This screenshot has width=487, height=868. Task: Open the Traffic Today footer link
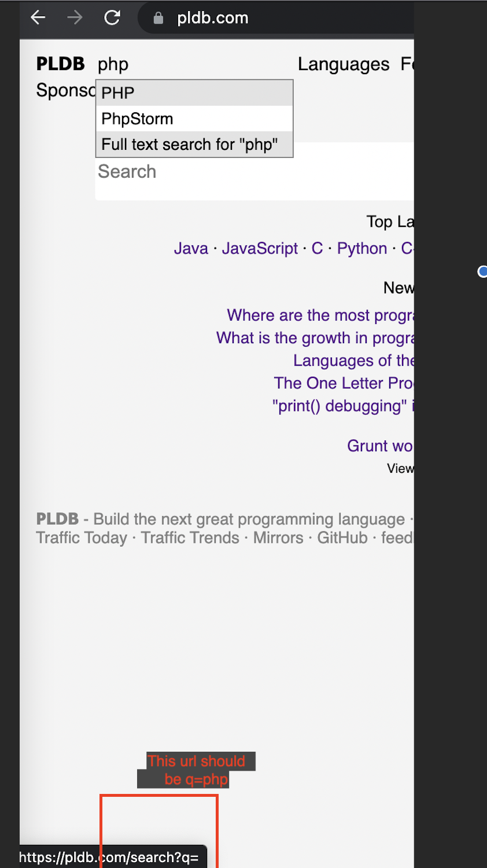[x=82, y=538]
